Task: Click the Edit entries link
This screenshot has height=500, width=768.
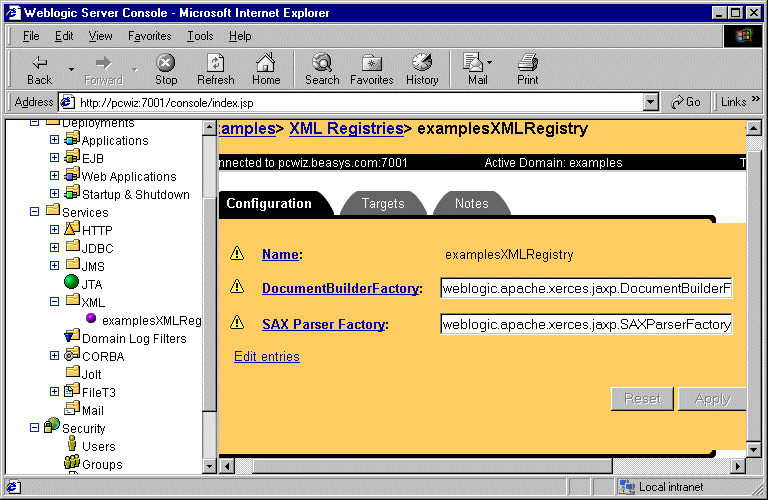Action: click(x=267, y=357)
